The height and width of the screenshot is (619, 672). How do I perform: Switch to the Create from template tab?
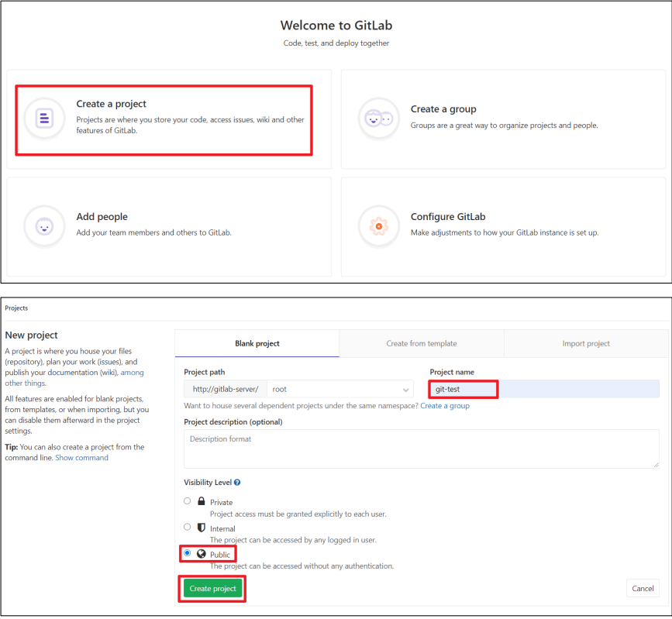pos(422,343)
